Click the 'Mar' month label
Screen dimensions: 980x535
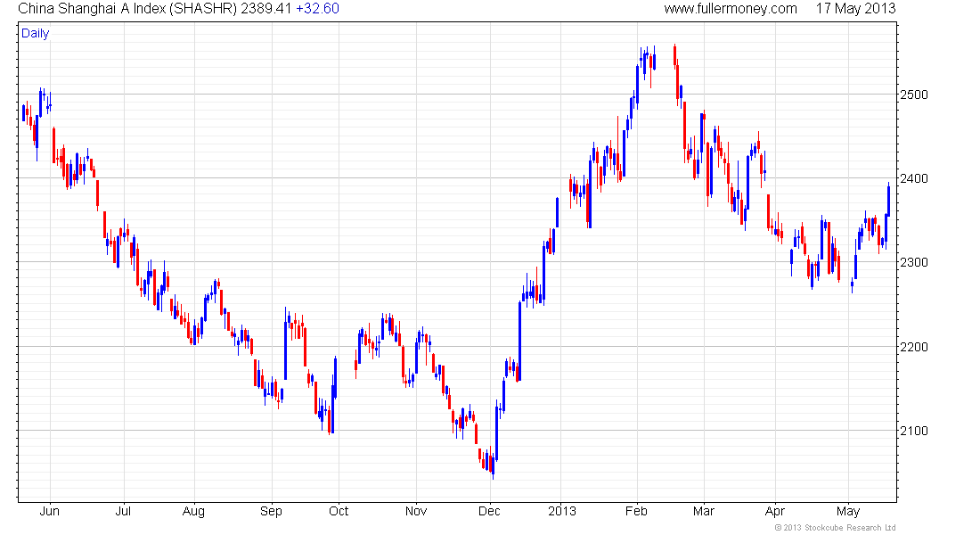point(704,511)
